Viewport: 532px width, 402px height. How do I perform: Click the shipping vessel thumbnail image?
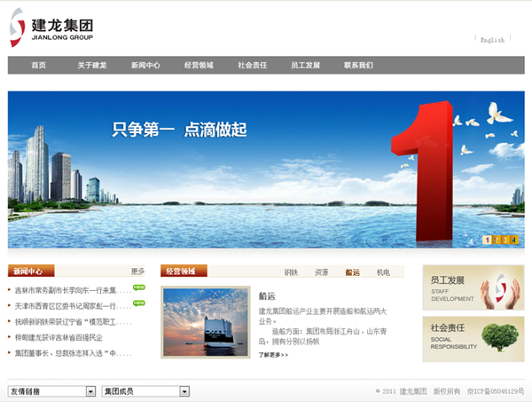[205, 322]
